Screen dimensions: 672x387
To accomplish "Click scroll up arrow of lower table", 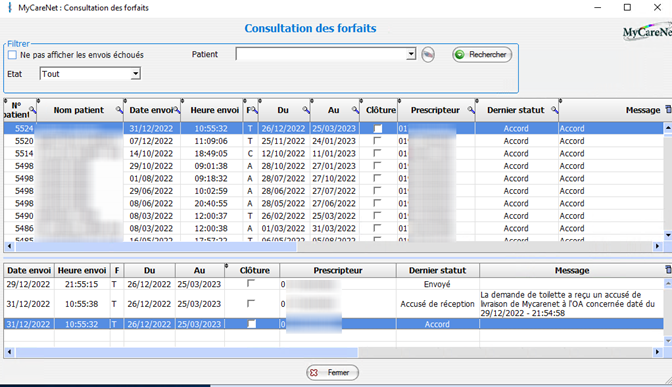I will (668, 283).
